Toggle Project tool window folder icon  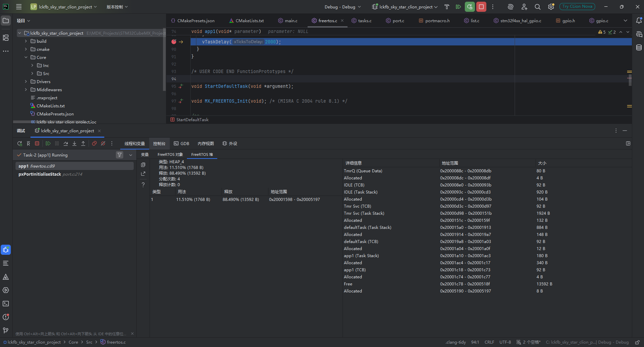pos(6,21)
